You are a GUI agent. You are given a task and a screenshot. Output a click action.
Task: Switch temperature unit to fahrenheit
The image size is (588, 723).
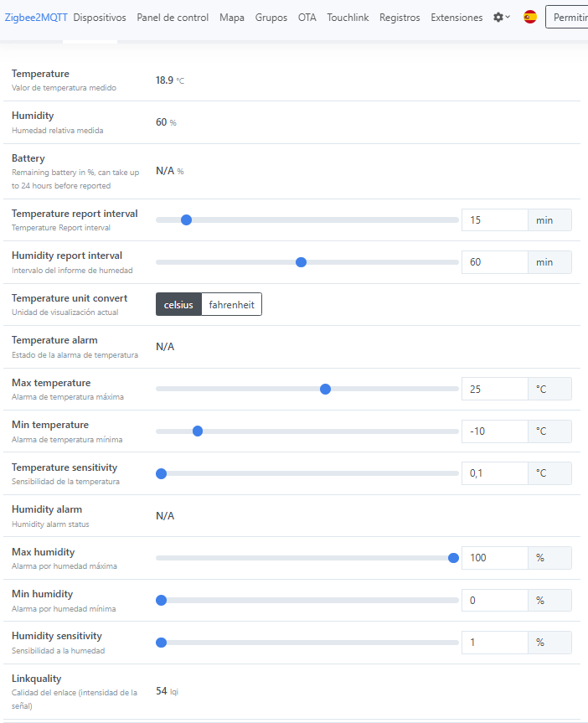(x=231, y=304)
